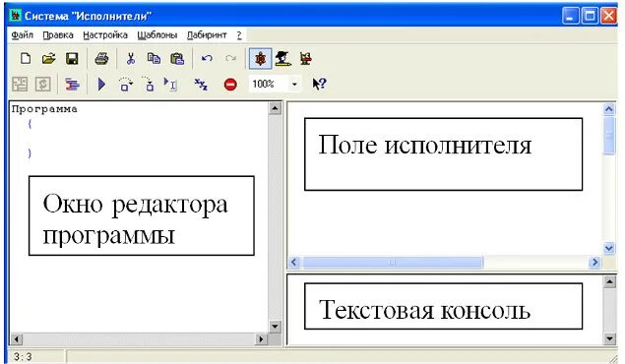This screenshot has height=364, width=625.
Task: Click text console scrollbar up arrow
Action: 609,282
